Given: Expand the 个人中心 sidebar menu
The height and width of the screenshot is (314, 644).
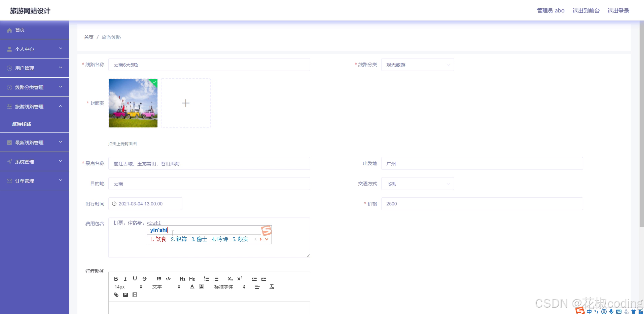Looking at the screenshot, I should coord(35,49).
